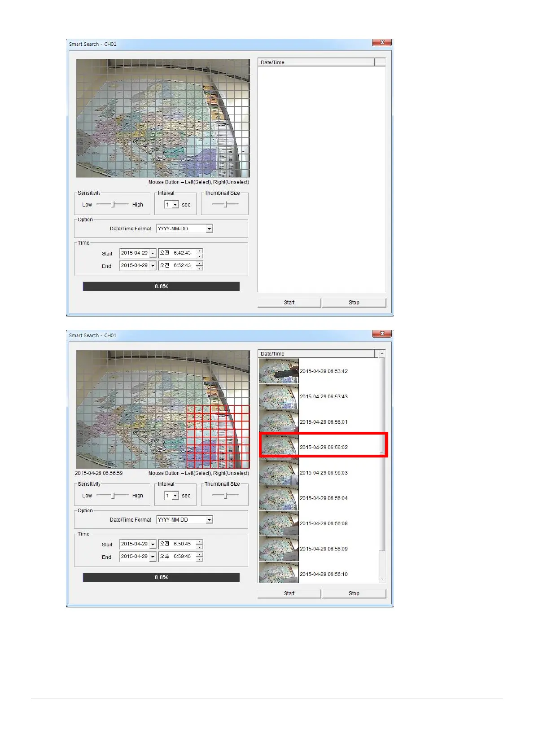Select result thumbnail for 2015-04-29 06:53:42
Screen dimensions: 534x756
(279, 371)
